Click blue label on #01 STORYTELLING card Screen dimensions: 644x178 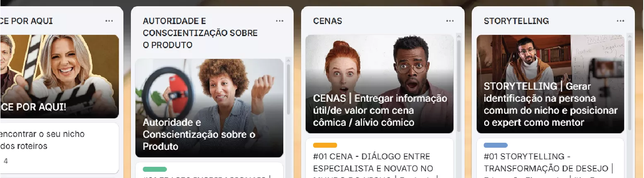coord(496,145)
